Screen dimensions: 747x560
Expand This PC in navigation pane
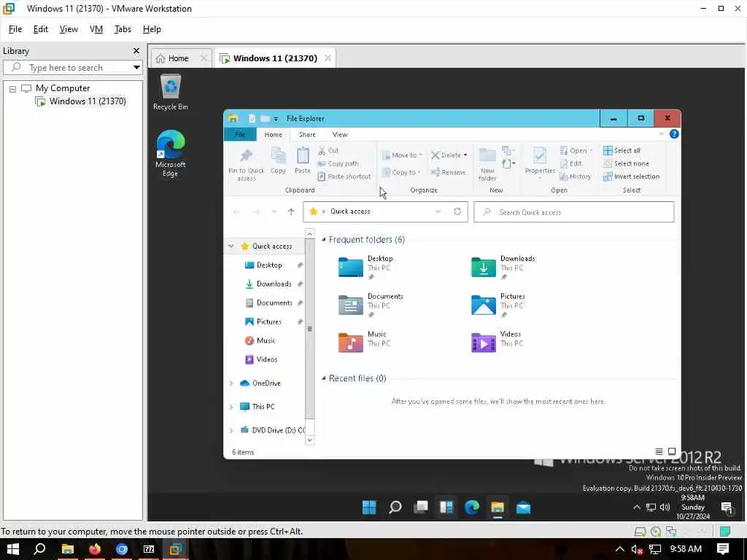(x=231, y=407)
